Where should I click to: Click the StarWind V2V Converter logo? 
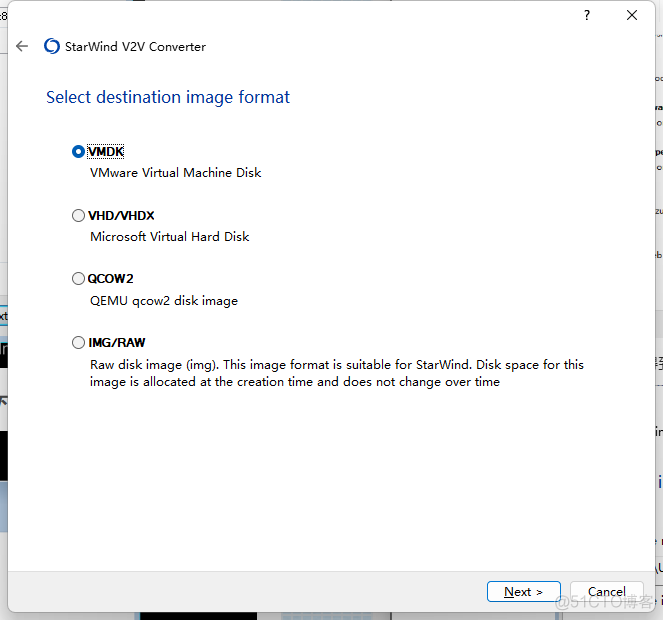click(x=52, y=46)
